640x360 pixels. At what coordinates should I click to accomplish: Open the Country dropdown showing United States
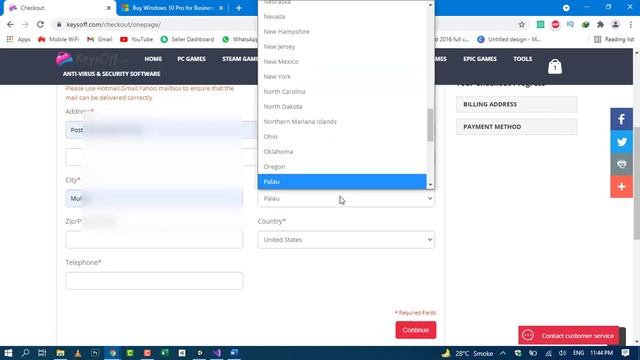[x=346, y=240]
